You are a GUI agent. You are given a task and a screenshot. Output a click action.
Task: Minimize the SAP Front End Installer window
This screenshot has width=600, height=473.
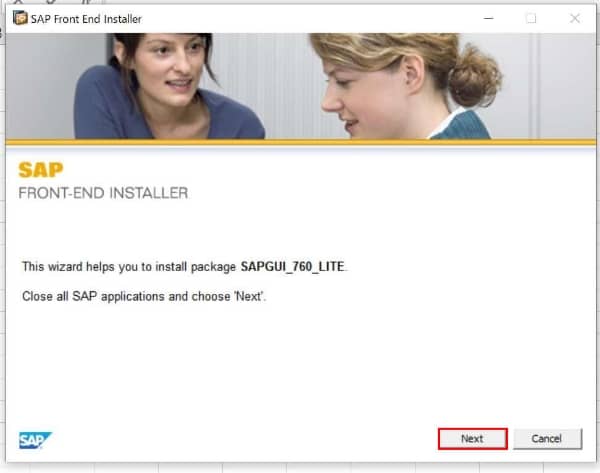487,18
